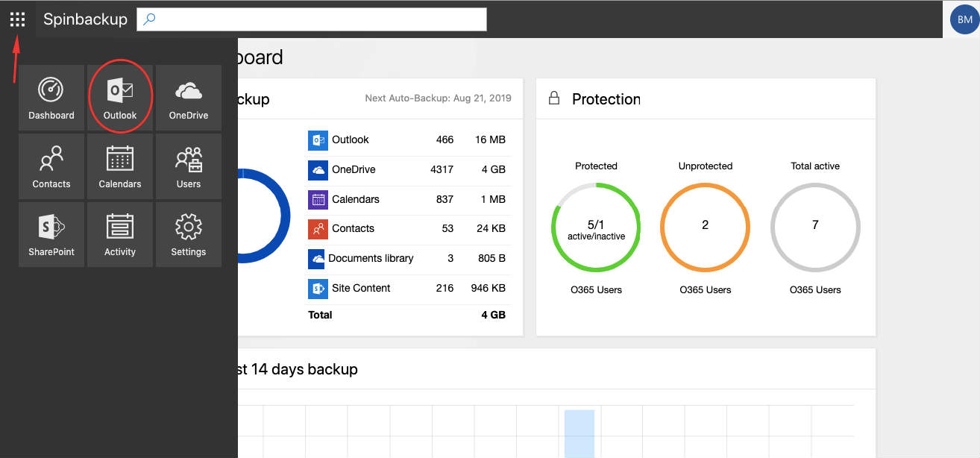Click the OneDrive icon in backup list
Image resolution: width=980 pixels, height=458 pixels.
[318, 170]
